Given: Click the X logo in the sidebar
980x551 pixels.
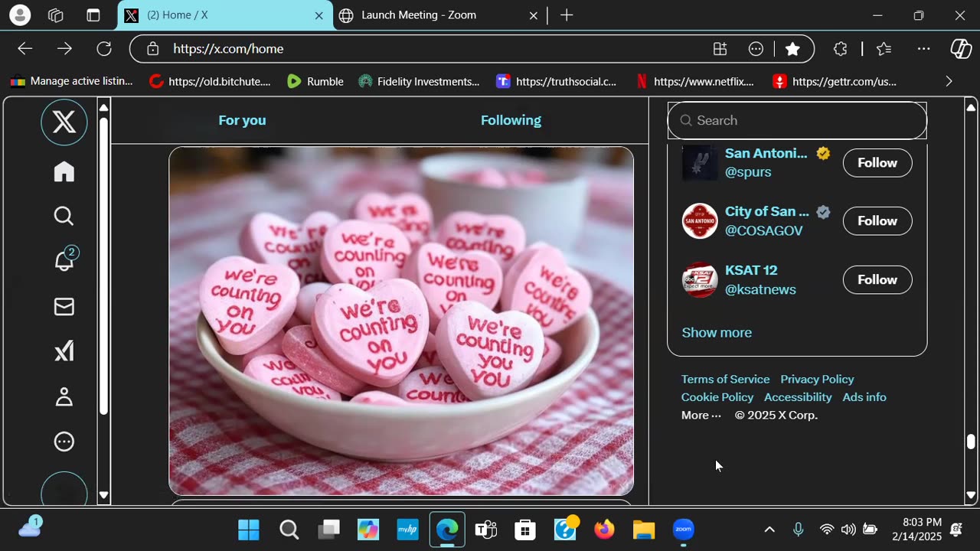Looking at the screenshot, I should (x=64, y=122).
